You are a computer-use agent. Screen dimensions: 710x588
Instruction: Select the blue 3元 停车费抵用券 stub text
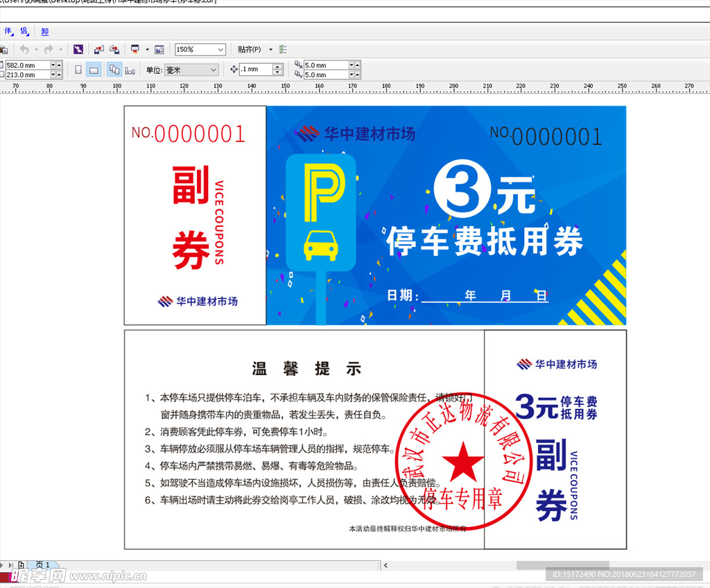557,407
